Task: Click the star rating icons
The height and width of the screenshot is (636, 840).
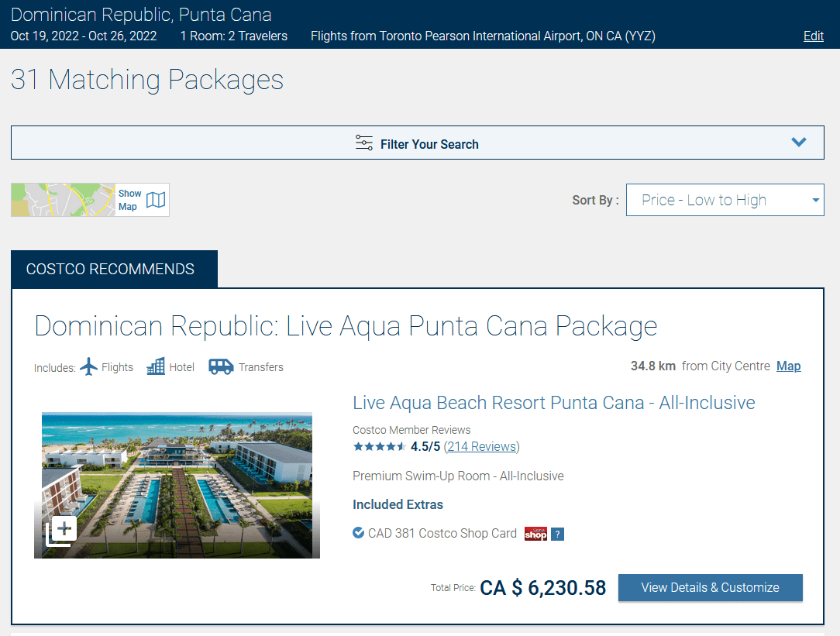Action: point(379,446)
